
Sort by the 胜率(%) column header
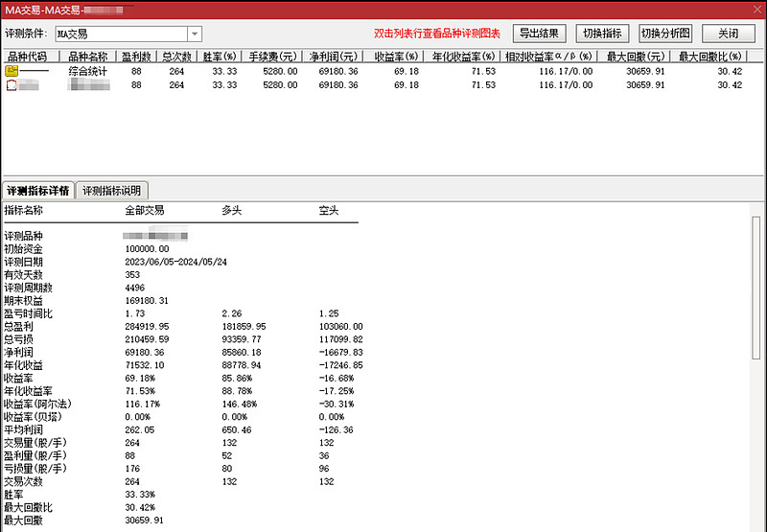220,57
